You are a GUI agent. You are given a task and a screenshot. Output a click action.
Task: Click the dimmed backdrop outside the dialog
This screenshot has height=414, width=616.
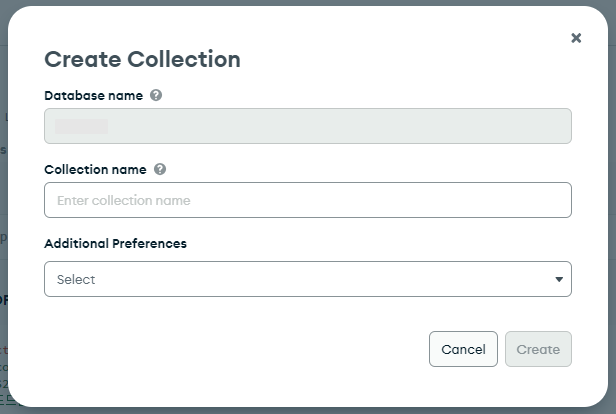pyautogui.click(x=4, y=200)
